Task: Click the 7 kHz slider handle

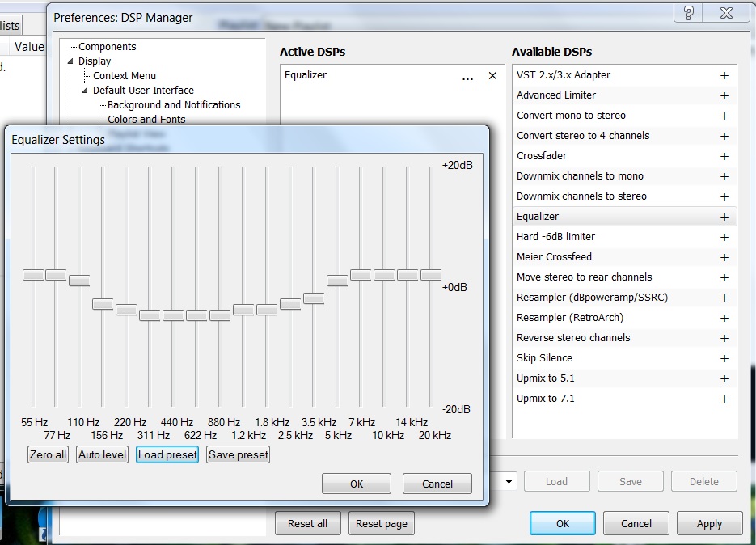Action: [361, 275]
